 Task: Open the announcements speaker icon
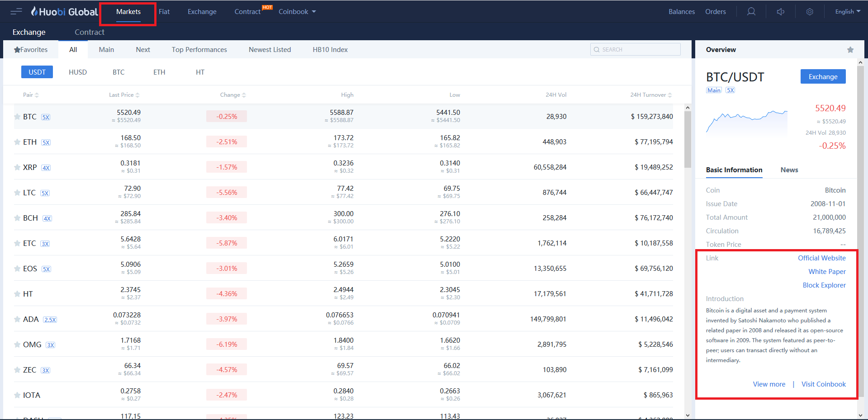point(781,12)
